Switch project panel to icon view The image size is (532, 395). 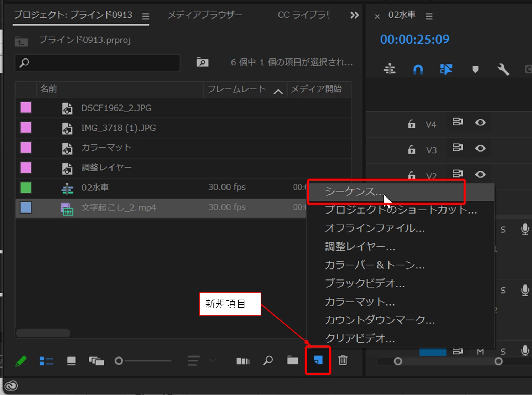point(72,361)
